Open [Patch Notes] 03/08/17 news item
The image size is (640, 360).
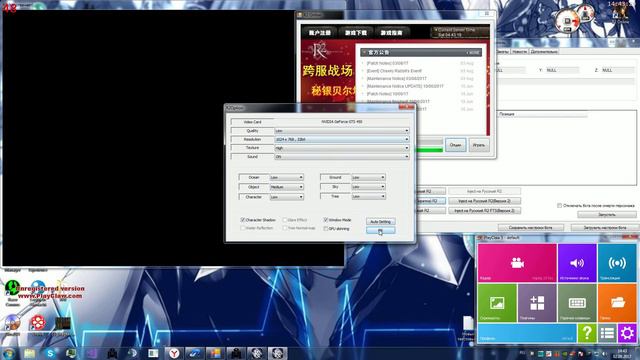[x=387, y=63]
